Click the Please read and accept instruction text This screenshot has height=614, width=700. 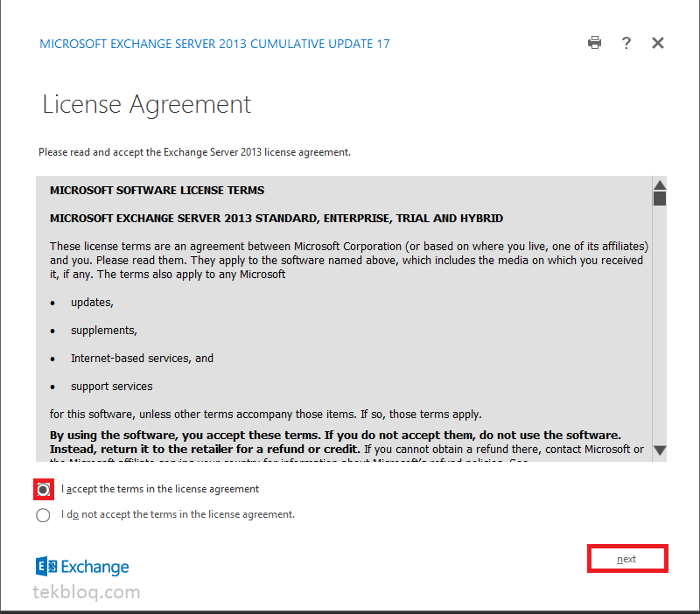point(194,152)
